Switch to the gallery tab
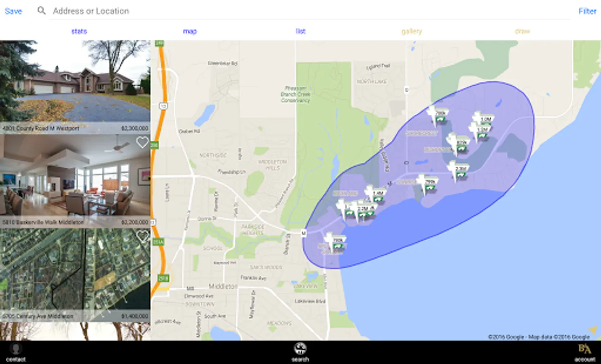 point(411,31)
